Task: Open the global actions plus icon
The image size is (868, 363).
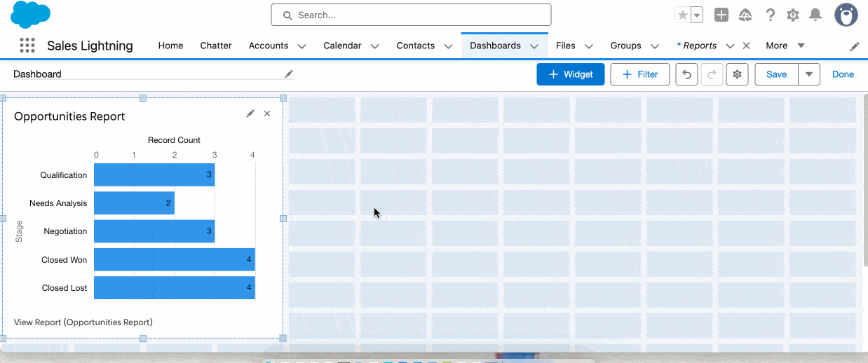Action: pyautogui.click(x=721, y=15)
